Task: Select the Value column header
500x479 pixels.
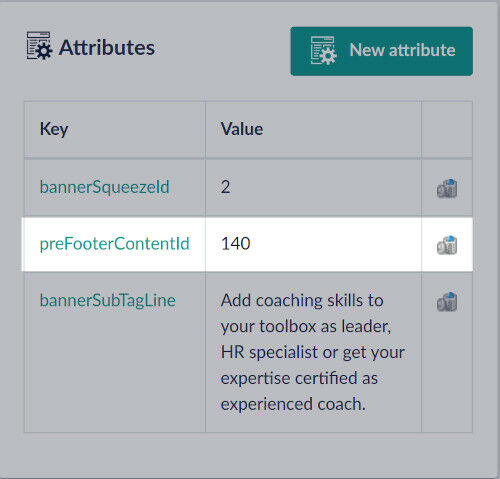Action: click(x=242, y=129)
